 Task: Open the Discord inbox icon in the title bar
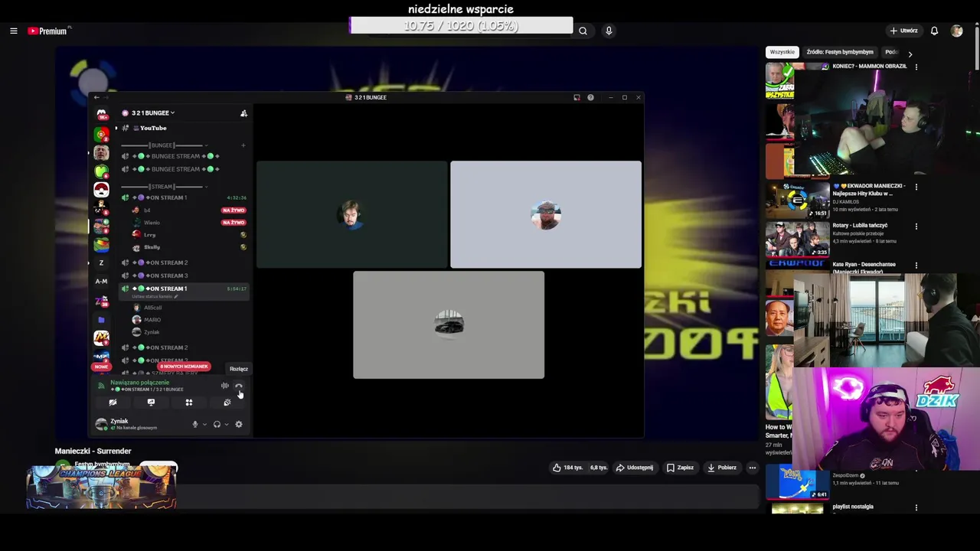(577, 97)
